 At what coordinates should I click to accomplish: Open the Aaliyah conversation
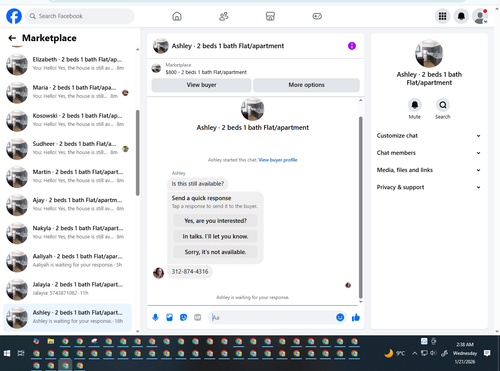point(67,261)
